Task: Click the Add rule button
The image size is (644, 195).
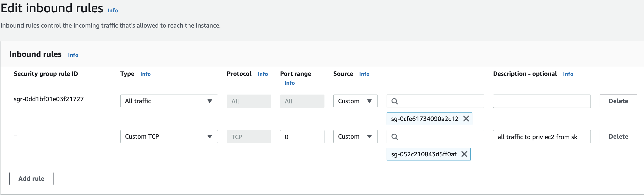Action: (x=31, y=178)
